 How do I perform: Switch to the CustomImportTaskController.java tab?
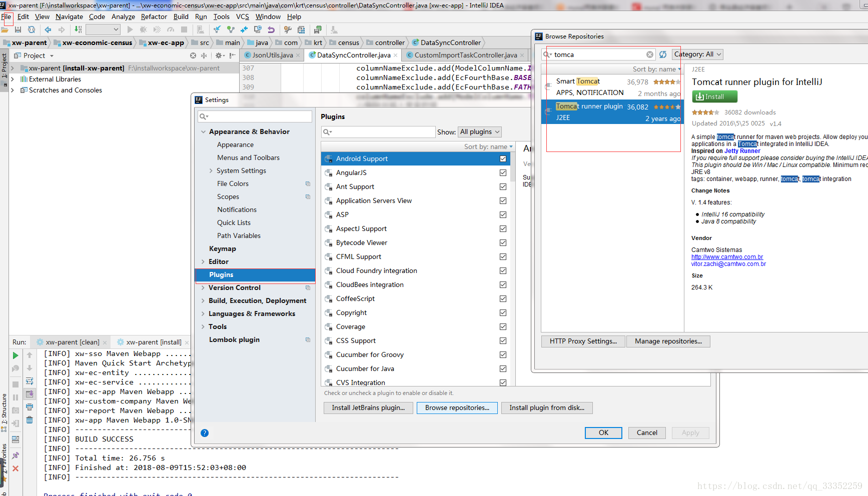465,55
